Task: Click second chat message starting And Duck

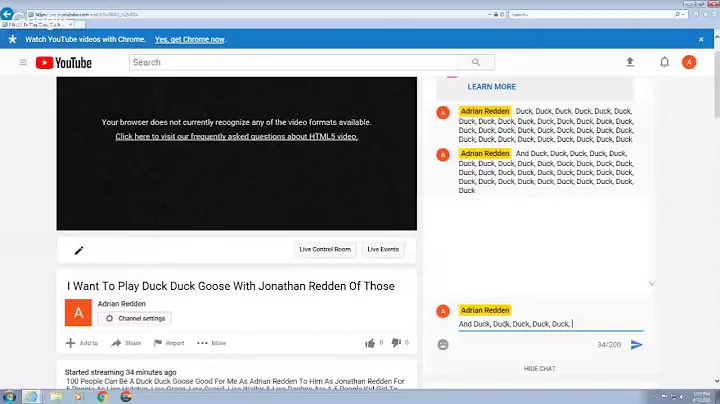Action: click(x=546, y=172)
